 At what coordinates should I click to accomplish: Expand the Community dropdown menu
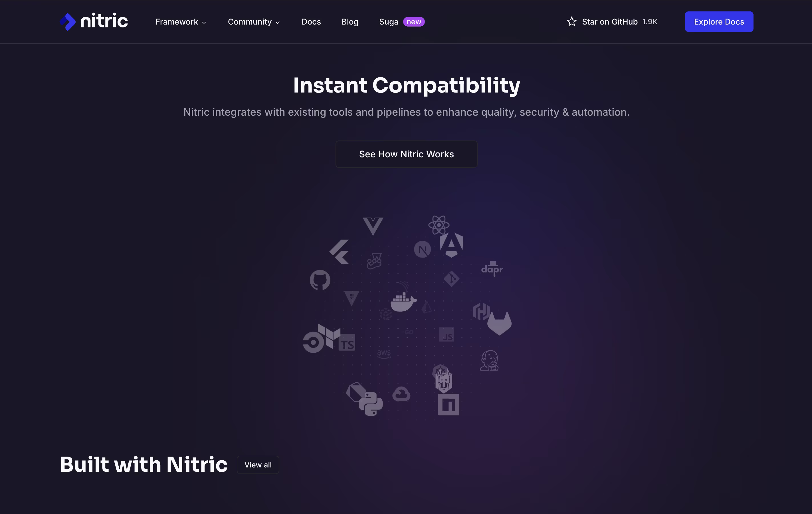click(x=254, y=22)
